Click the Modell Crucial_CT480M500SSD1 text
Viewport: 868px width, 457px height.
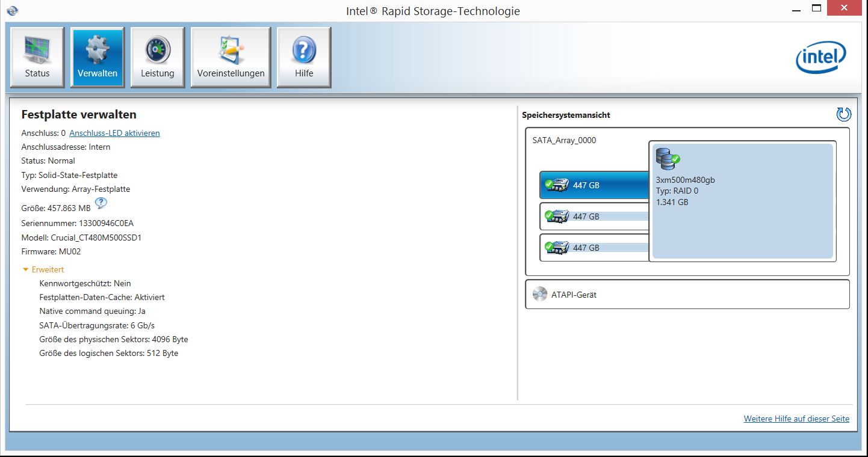[x=81, y=238]
